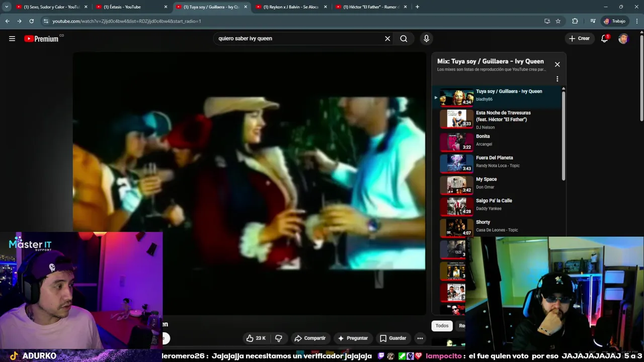Go back in browser history
The height and width of the screenshot is (362, 644).
(7, 21)
